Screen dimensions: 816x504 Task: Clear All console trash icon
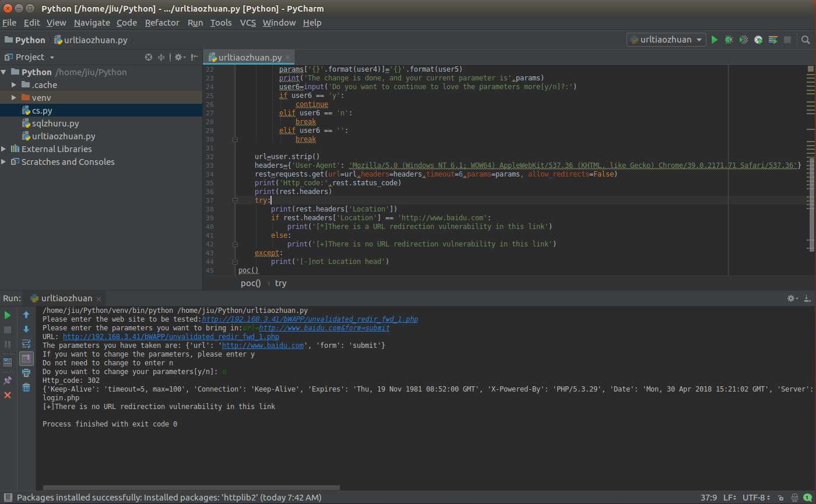[26, 387]
